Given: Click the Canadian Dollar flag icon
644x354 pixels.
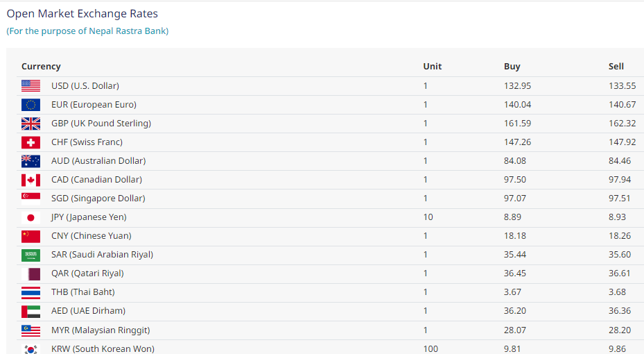Looking at the screenshot, I should 31,180.
